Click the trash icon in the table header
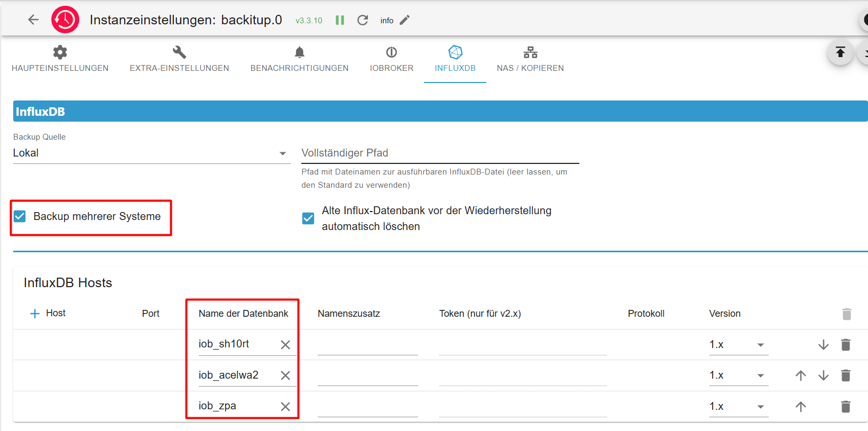The image size is (868, 431). point(846,314)
